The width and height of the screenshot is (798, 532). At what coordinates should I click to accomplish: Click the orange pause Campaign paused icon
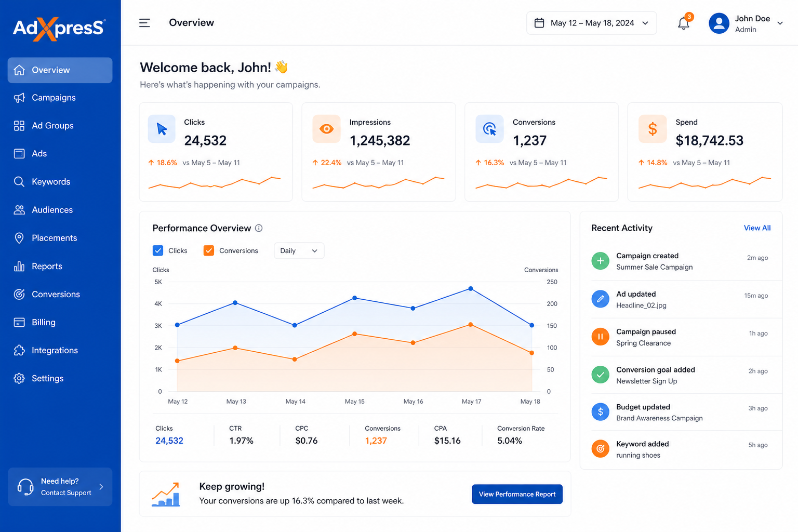pyautogui.click(x=601, y=337)
